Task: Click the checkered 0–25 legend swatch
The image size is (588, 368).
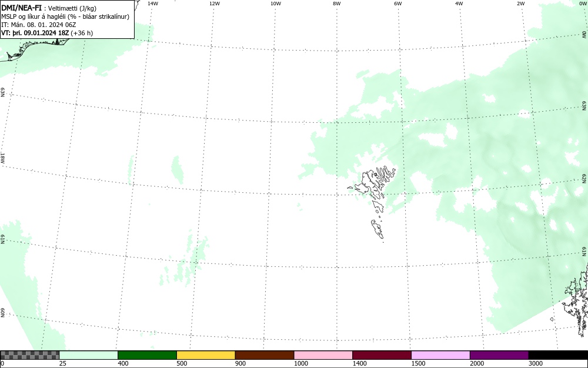Action: [x=29, y=355]
